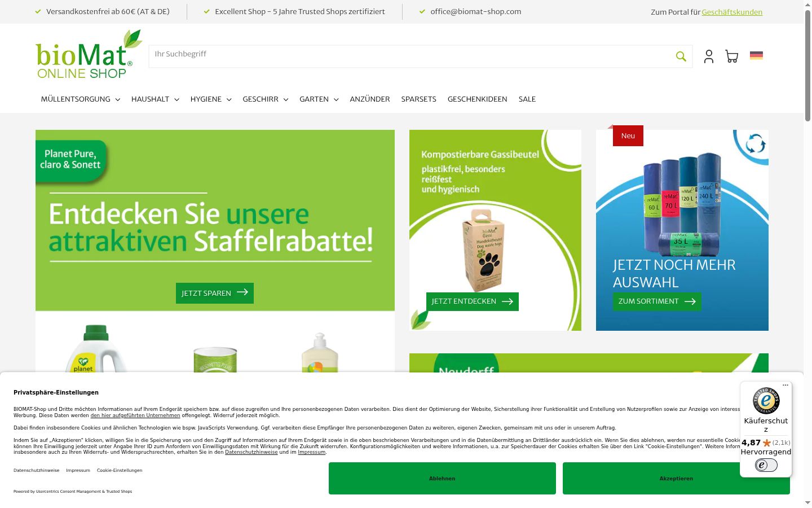This screenshot has width=812, height=508.
Task: Open the Sale category
Action: (527, 99)
